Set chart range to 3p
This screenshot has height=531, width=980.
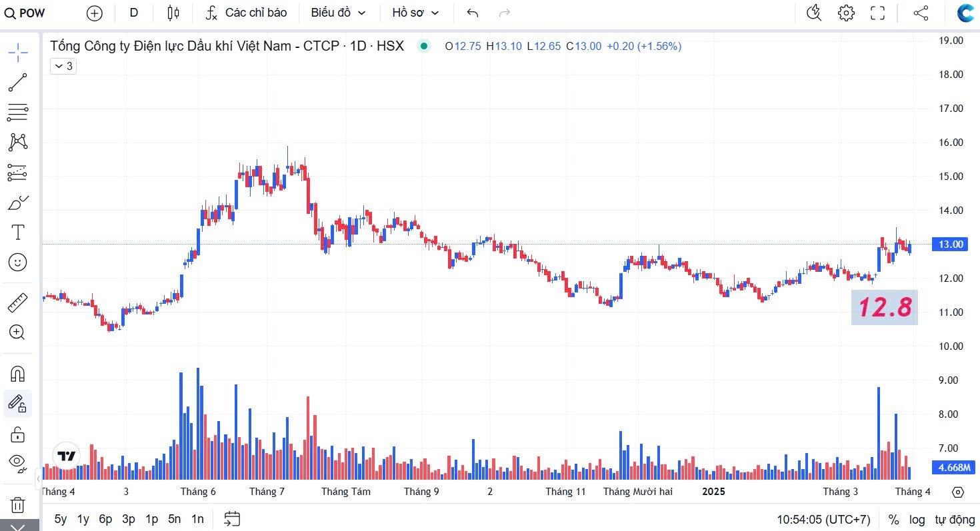click(x=129, y=519)
